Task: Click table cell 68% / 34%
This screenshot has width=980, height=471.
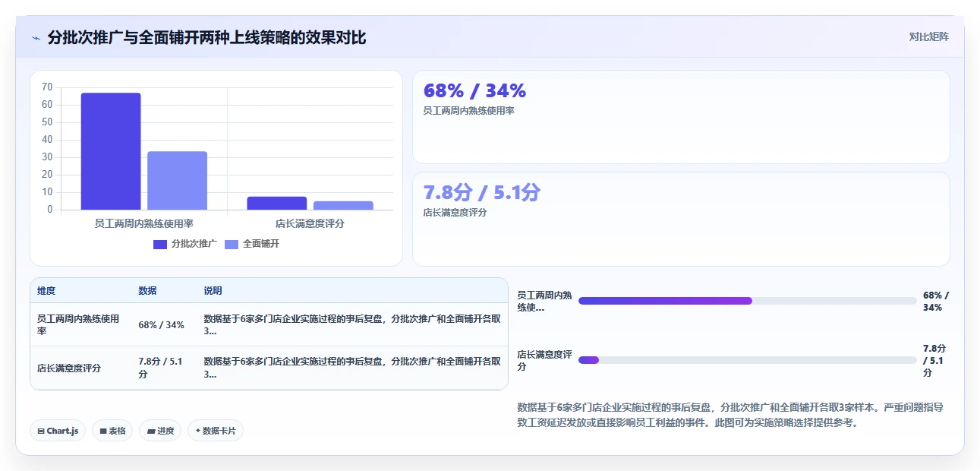Action: pos(161,325)
